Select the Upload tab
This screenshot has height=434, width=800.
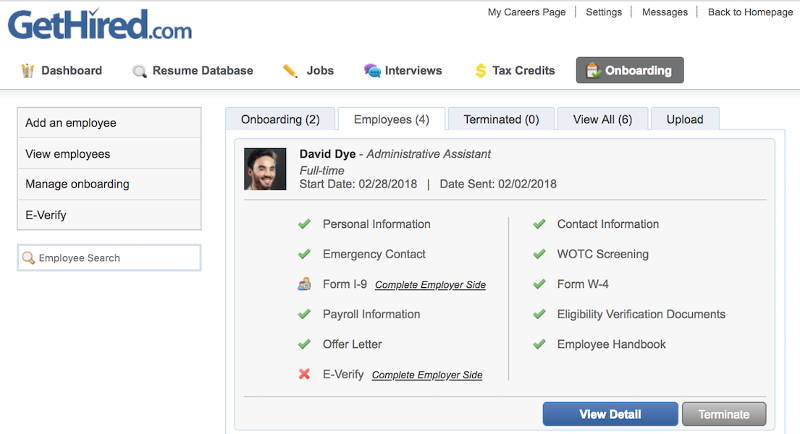tap(685, 119)
